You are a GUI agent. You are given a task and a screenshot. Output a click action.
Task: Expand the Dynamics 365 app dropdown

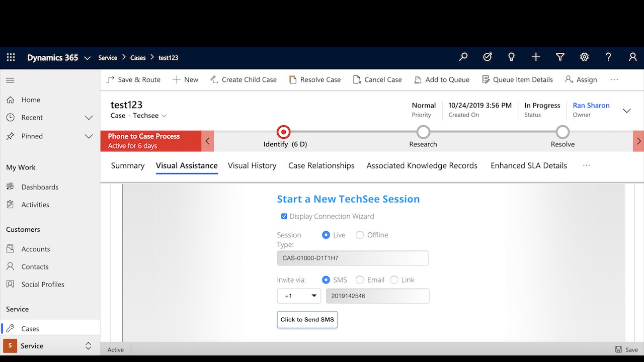click(x=87, y=58)
